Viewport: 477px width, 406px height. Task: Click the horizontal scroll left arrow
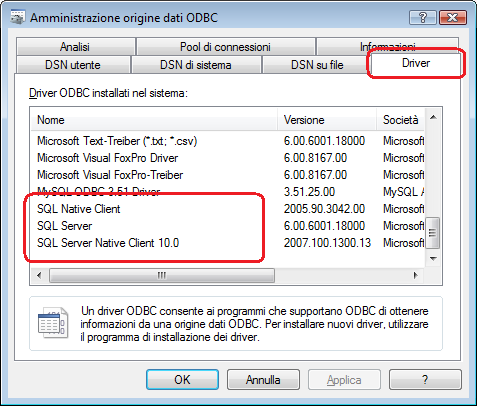39,275
